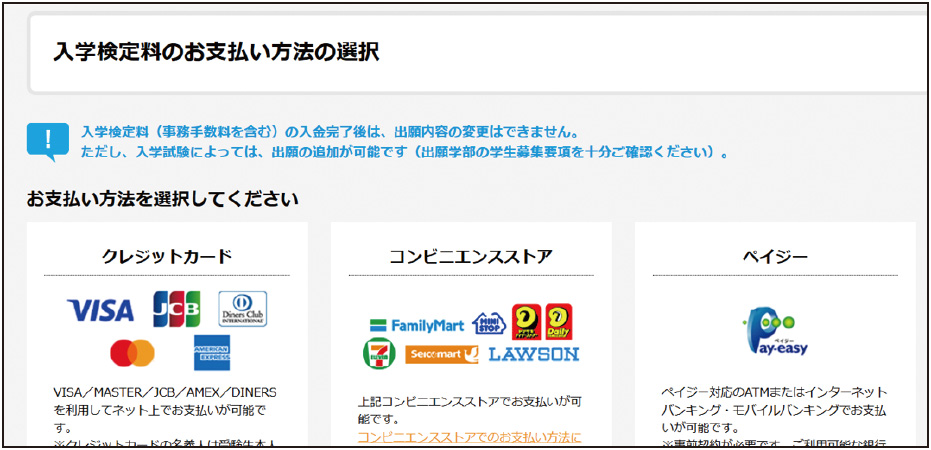This screenshot has width=931, height=450.
Task: Click the American Express logo
Action: tap(212, 353)
